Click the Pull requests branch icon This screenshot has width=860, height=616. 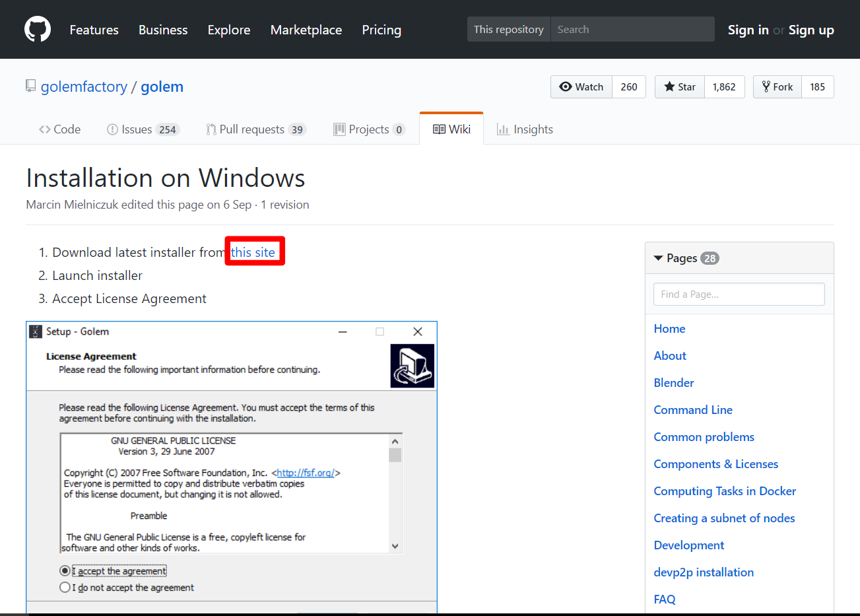(211, 129)
